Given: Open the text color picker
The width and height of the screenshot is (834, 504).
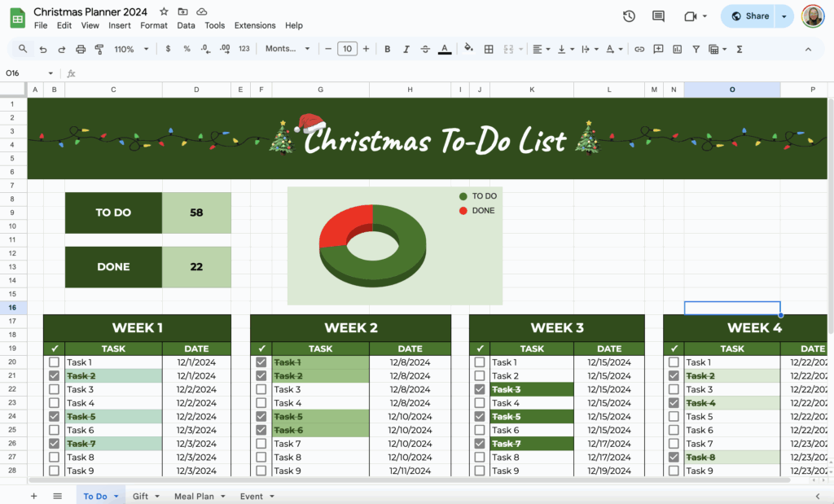Looking at the screenshot, I should click(444, 48).
